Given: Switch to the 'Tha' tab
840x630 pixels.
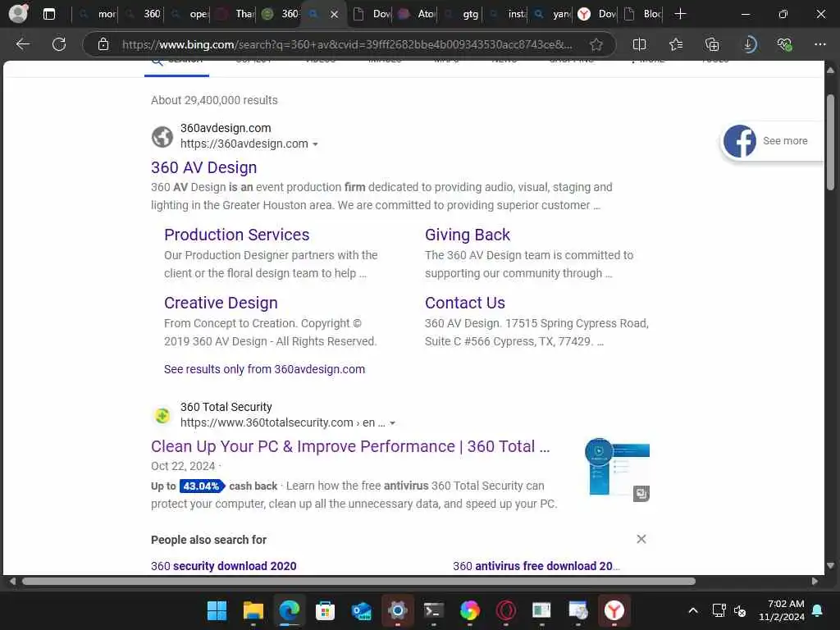Looking at the screenshot, I should [236, 14].
